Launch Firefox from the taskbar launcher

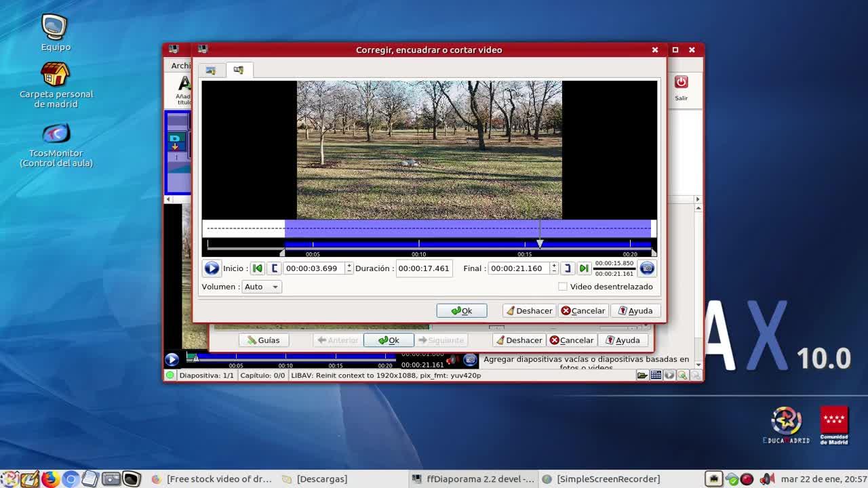click(50, 479)
